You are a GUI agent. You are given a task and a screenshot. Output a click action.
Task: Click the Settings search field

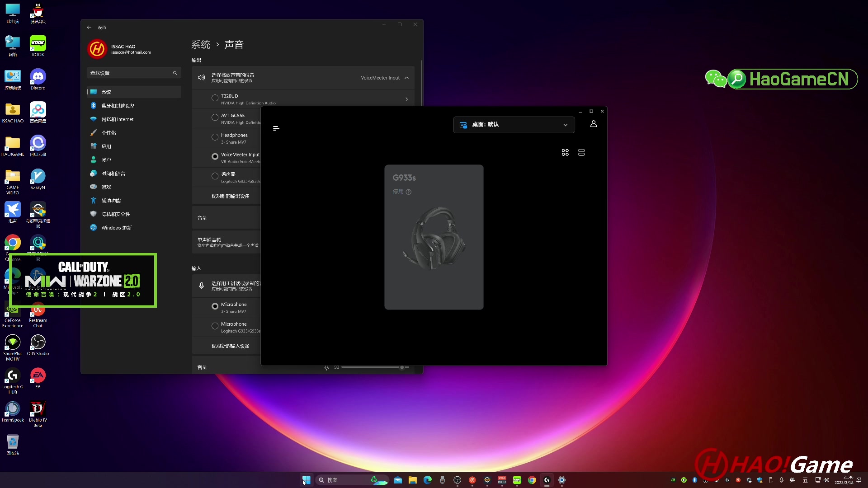(x=134, y=73)
